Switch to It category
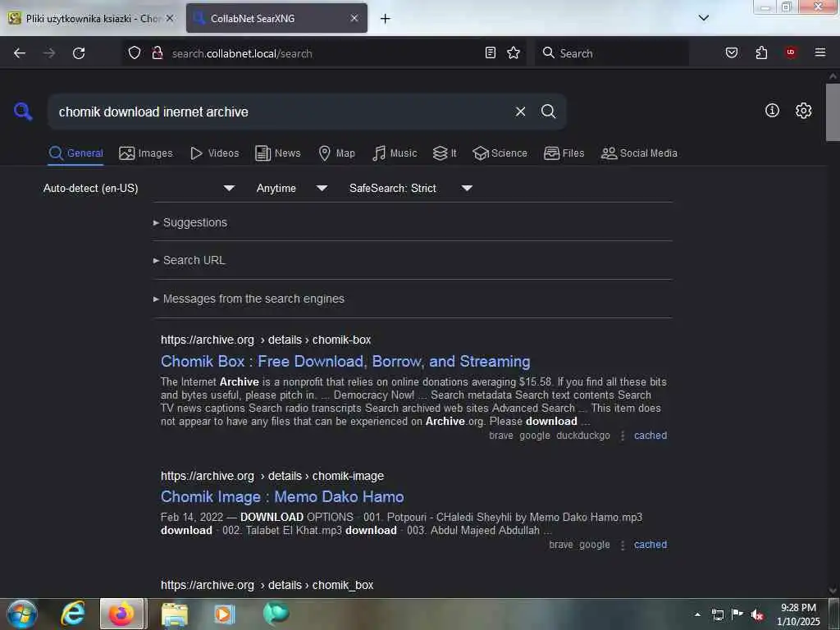Image resolution: width=840 pixels, height=630 pixels. click(x=445, y=153)
